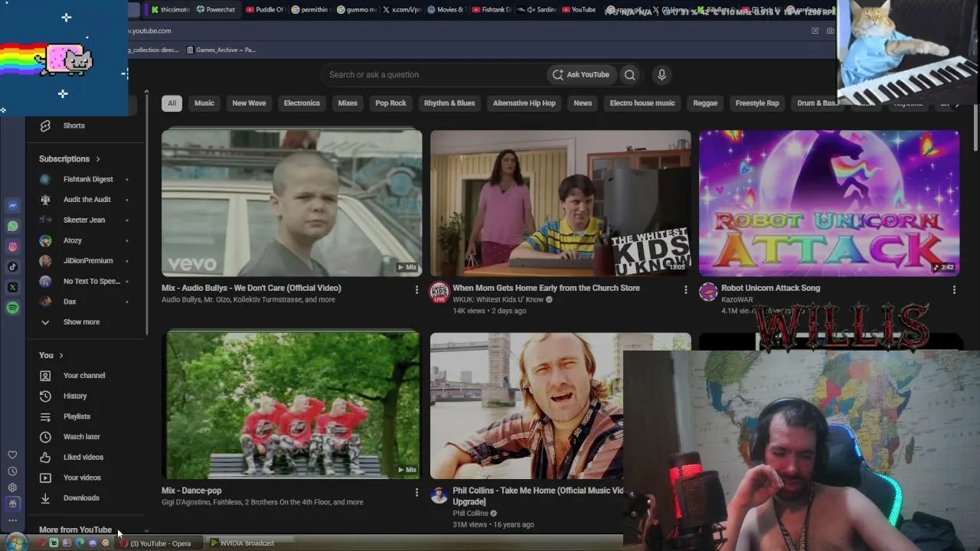Open the Robot Unicorn Attack Song title
This screenshot has height=551, width=980.
[x=770, y=288]
